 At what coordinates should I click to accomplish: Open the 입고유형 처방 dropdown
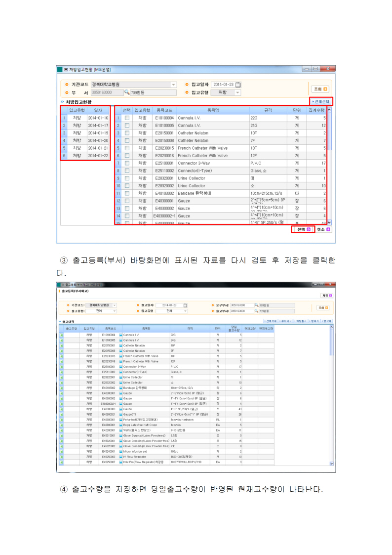click(237, 92)
